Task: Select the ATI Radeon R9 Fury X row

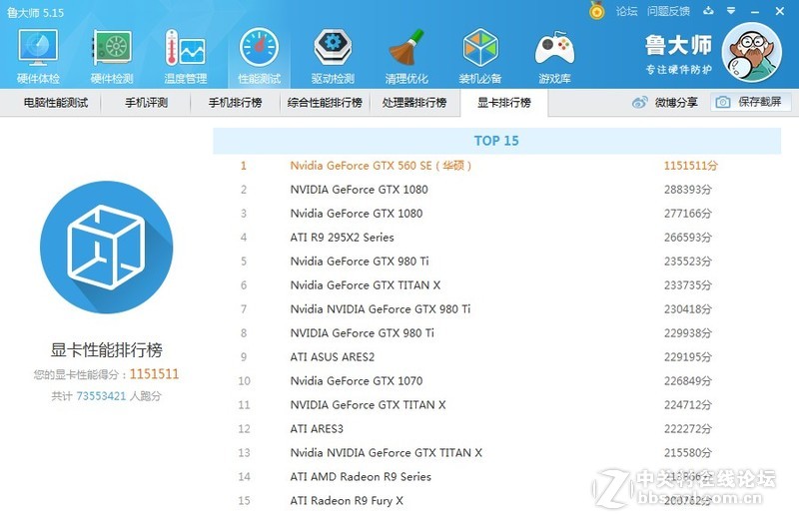Action: pos(496,500)
